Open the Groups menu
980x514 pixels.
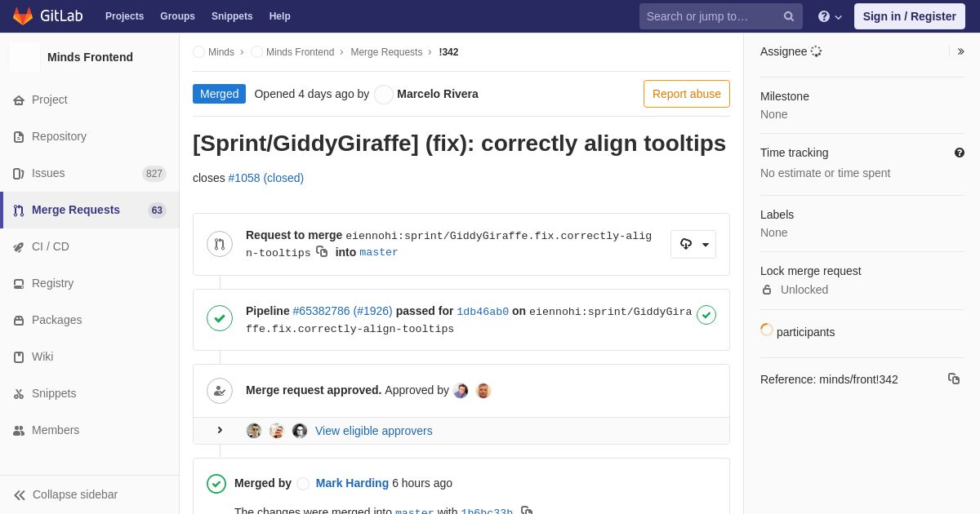pyautogui.click(x=177, y=16)
